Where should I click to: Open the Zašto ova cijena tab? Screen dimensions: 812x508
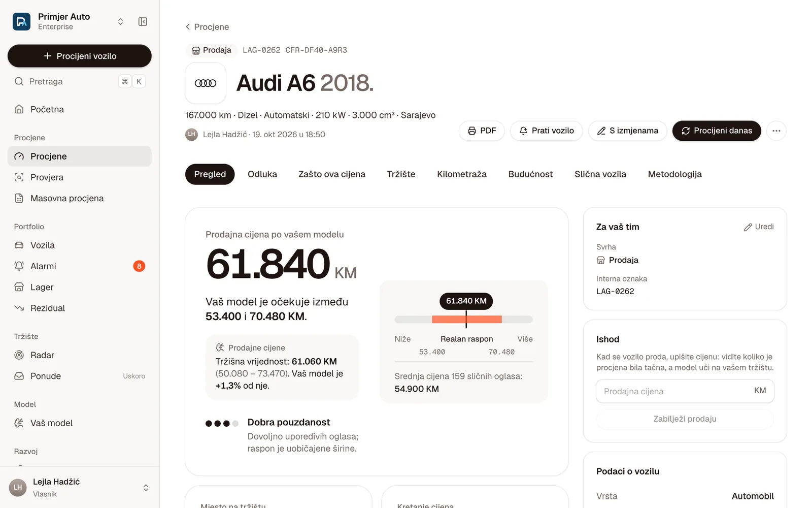(x=332, y=174)
